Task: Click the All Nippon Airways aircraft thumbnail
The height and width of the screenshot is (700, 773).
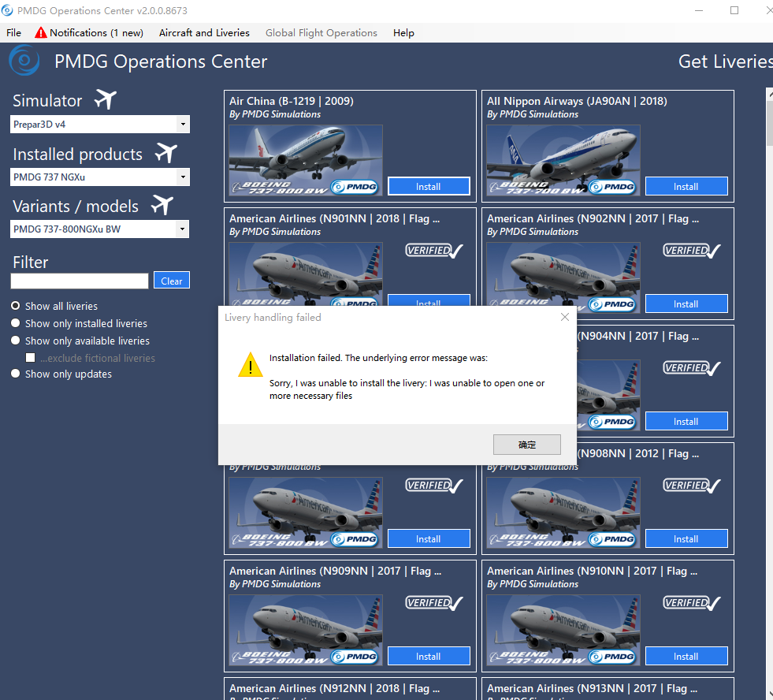Action: click(563, 160)
